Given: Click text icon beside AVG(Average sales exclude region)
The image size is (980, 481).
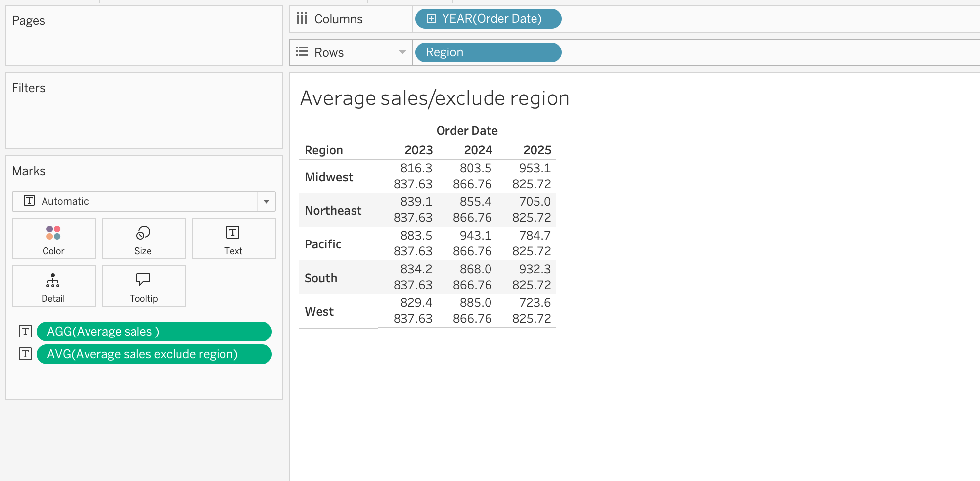Looking at the screenshot, I should (25, 354).
